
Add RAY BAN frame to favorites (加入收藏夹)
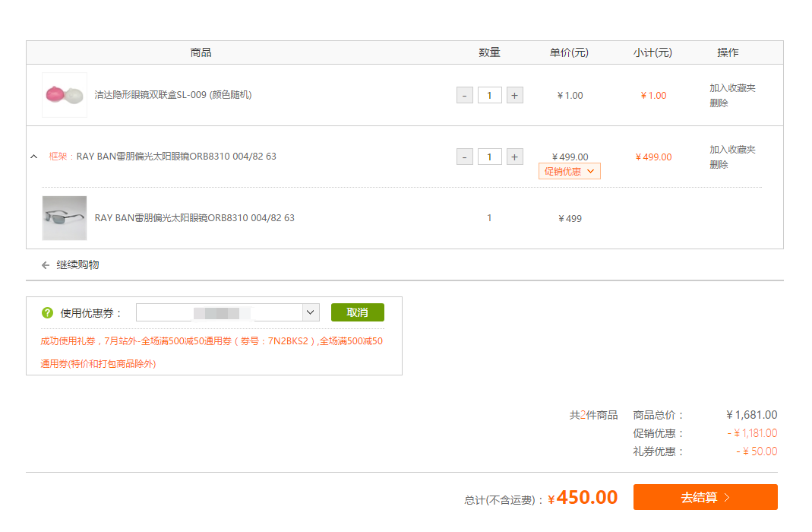(x=732, y=150)
